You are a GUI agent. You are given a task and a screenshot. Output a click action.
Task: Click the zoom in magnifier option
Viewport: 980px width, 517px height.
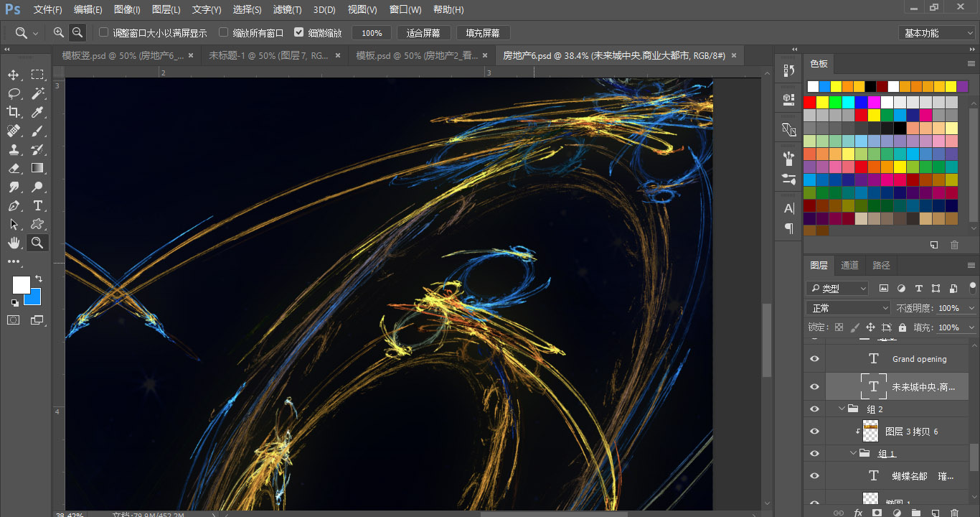(59, 32)
